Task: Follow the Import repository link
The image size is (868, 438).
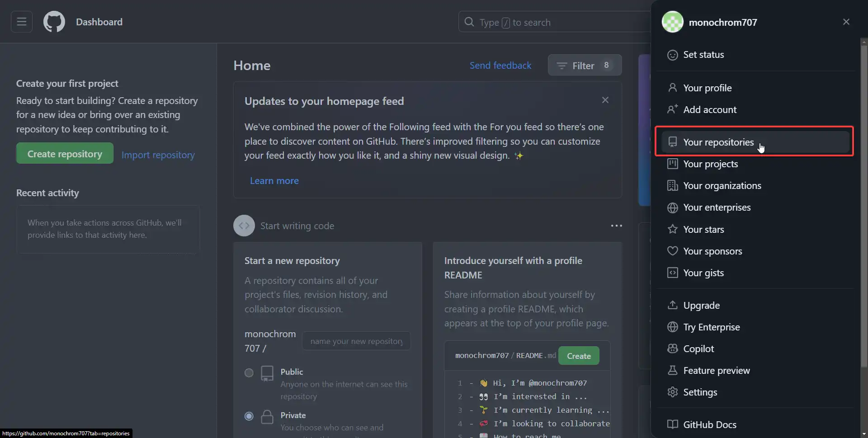Action: click(x=158, y=155)
